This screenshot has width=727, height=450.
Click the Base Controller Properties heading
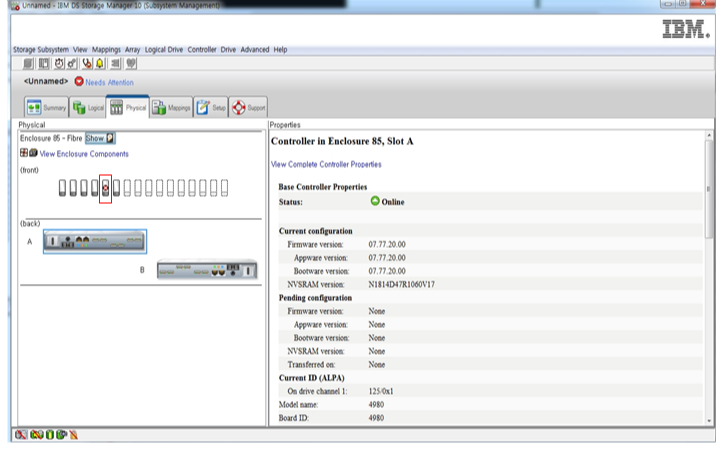tap(323, 187)
